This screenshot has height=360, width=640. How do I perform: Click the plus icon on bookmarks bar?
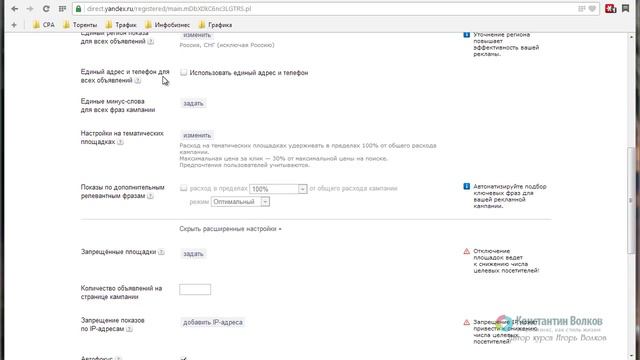point(14,25)
